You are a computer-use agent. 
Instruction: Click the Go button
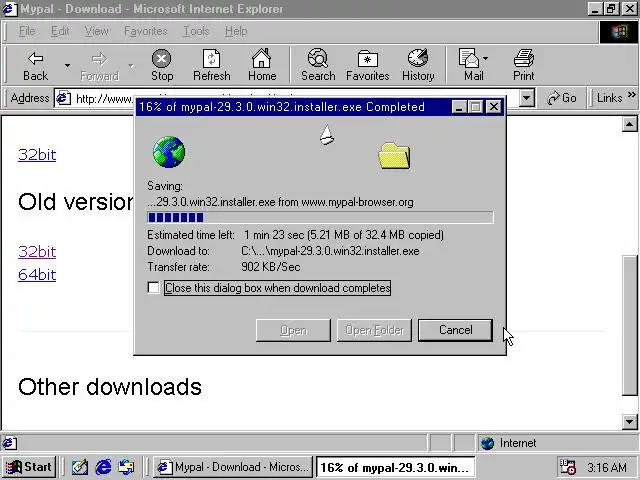(562, 98)
